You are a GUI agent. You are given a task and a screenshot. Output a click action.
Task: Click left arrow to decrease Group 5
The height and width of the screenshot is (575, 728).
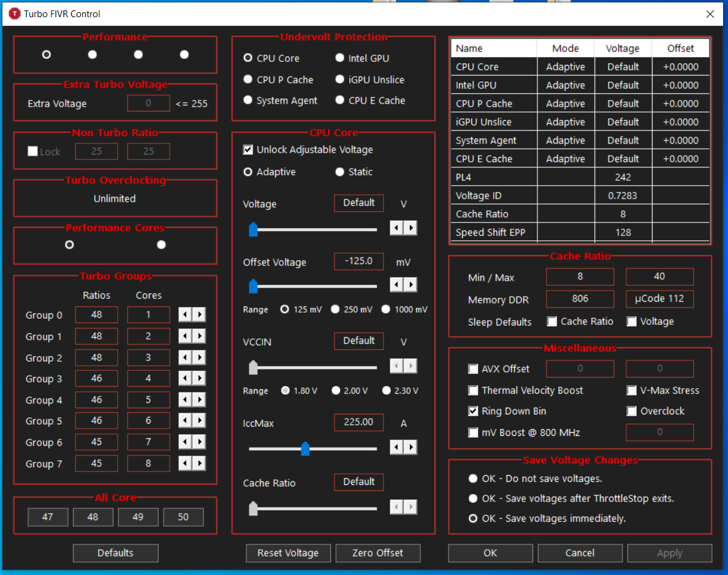[x=185, y=421]
